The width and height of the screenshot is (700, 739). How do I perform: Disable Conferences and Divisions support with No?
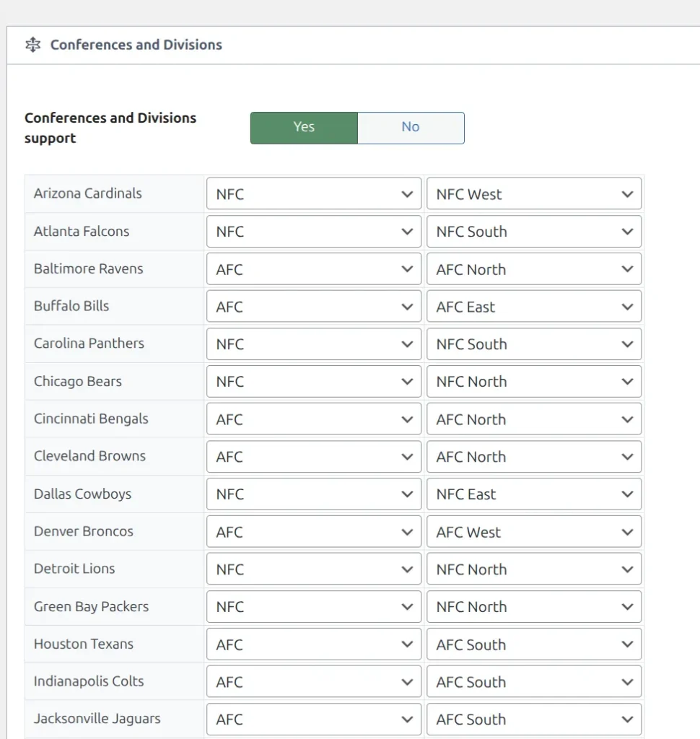click(x=411, y=128)
